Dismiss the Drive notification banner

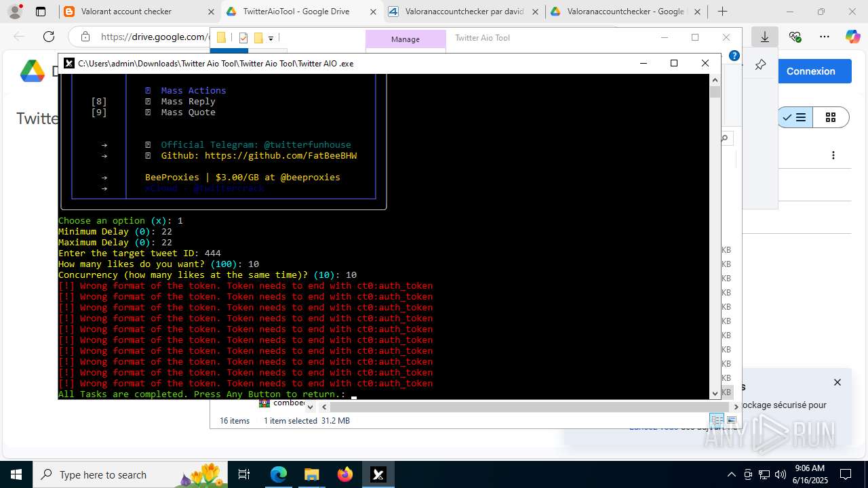(x=837, y=382)
